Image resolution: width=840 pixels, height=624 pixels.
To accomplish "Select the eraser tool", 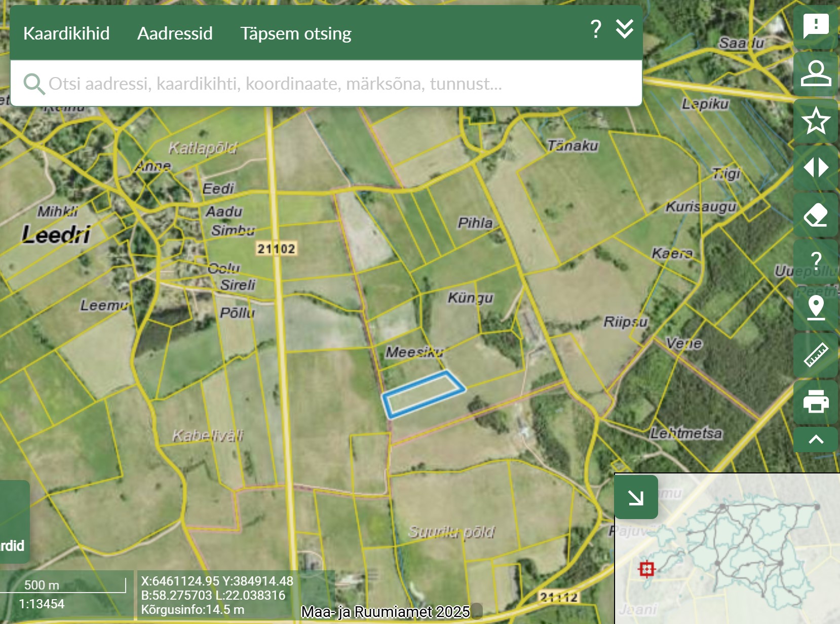I will point(815,215).
